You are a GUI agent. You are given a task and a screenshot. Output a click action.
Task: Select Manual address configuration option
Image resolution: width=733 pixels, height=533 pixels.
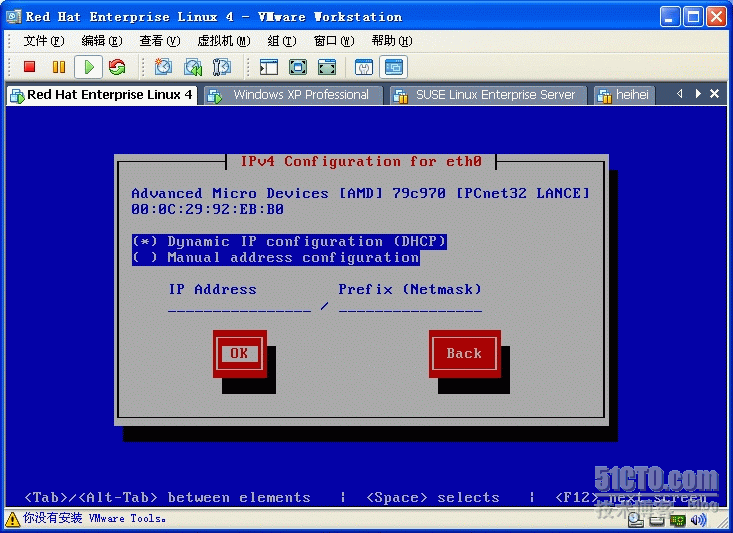tap(276, 258)
